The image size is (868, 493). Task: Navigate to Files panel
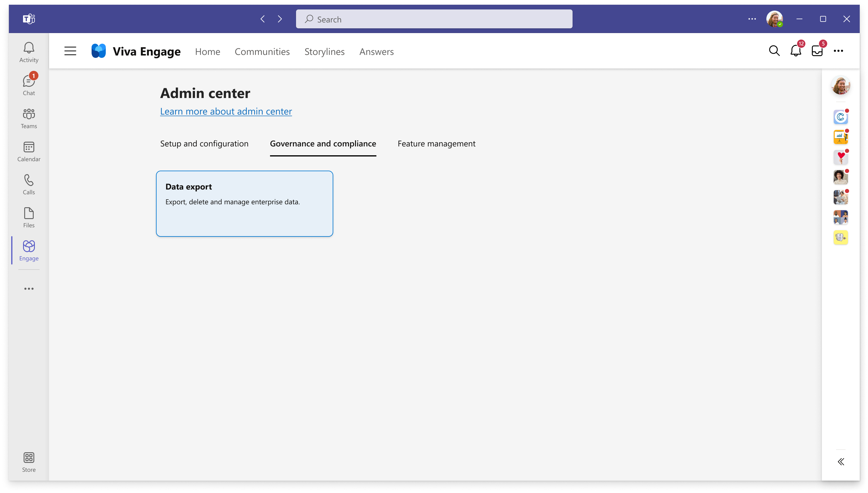tap(29, 217)
